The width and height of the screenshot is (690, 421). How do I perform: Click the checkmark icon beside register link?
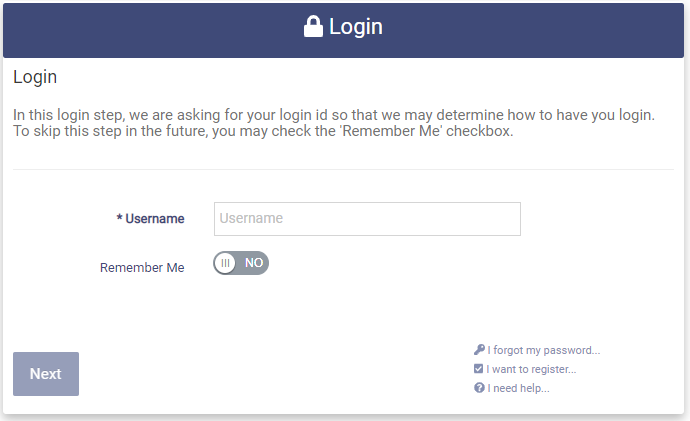coord(479,369)
